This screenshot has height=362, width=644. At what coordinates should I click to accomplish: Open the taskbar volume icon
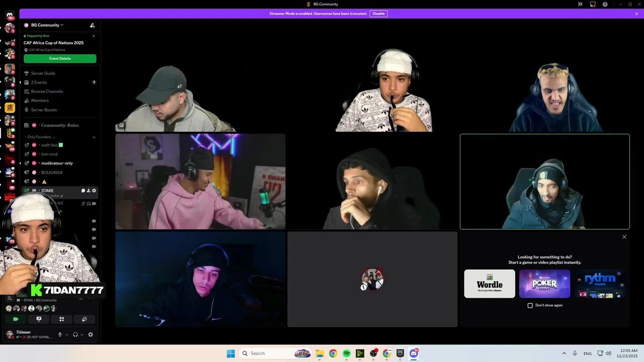click(608, 353)
